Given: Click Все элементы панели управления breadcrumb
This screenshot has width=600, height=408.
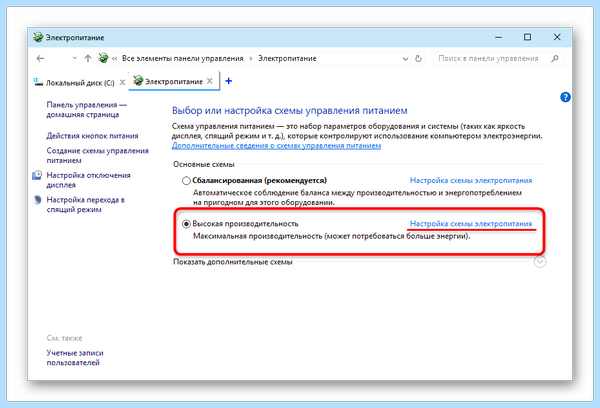Looking at the screenshot, I should pos(183,59).
